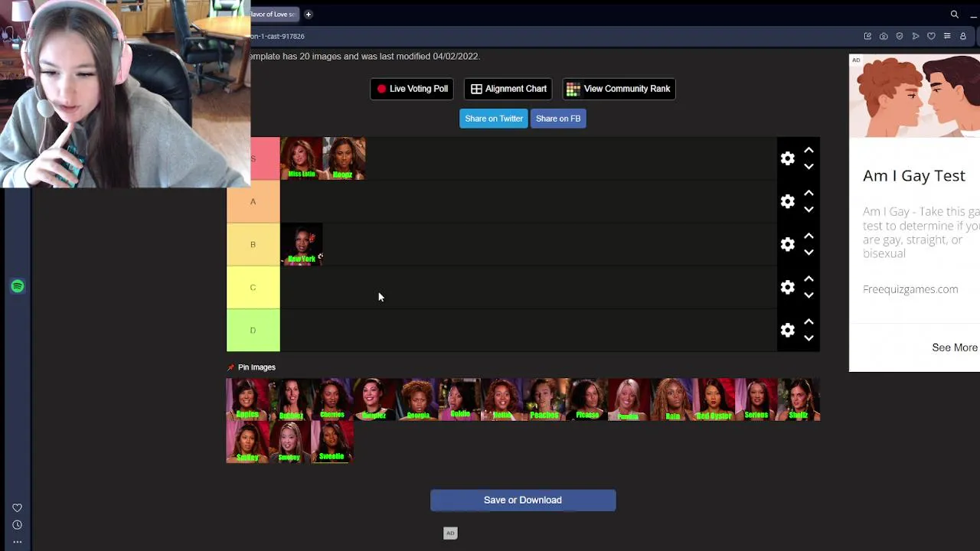The image size is (980, 551).
Task: Share on FB
Action: (558, 119)
